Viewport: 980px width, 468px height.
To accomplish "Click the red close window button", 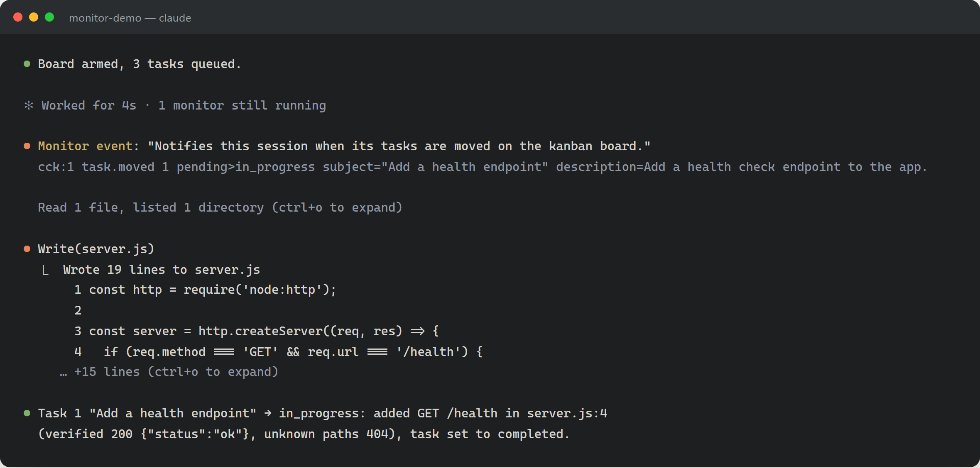I will (x=18, y=17).
